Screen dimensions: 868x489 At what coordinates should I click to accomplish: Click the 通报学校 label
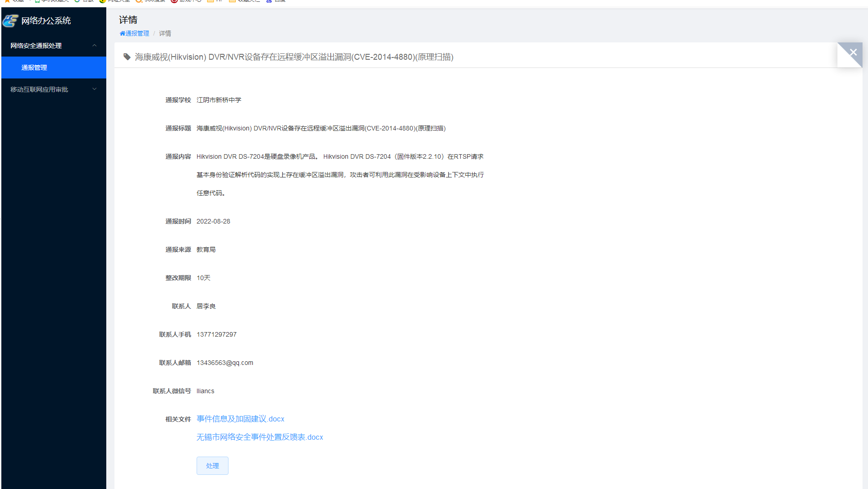178,100
